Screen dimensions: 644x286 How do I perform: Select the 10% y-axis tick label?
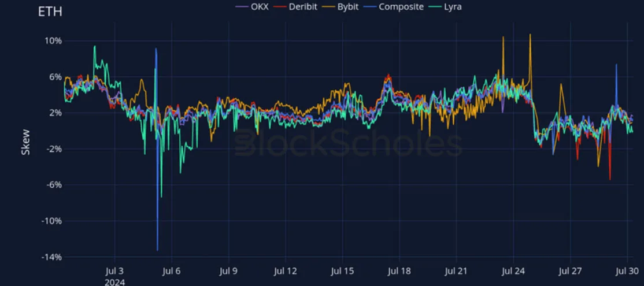[53, 41]
